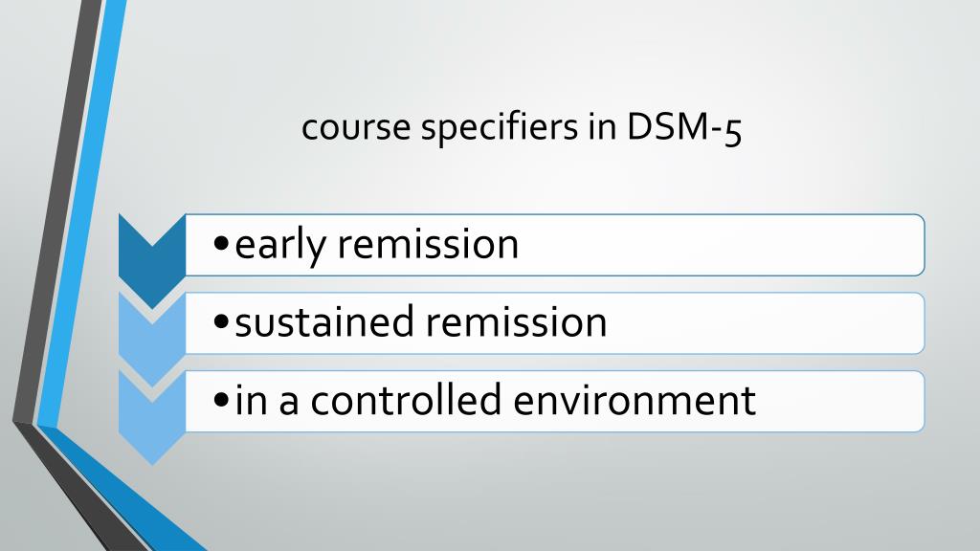Click the bullet point before sustained remission
This screenshot has width=980, height=551.
[x=221, y=323]
